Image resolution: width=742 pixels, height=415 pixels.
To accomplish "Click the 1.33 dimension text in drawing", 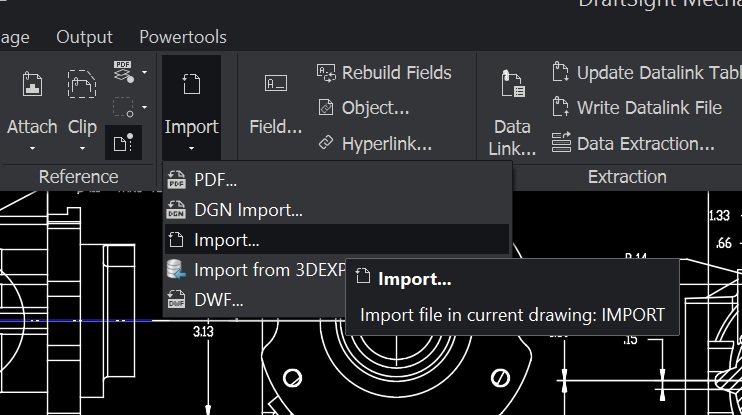I will click(x=720, y=215).
